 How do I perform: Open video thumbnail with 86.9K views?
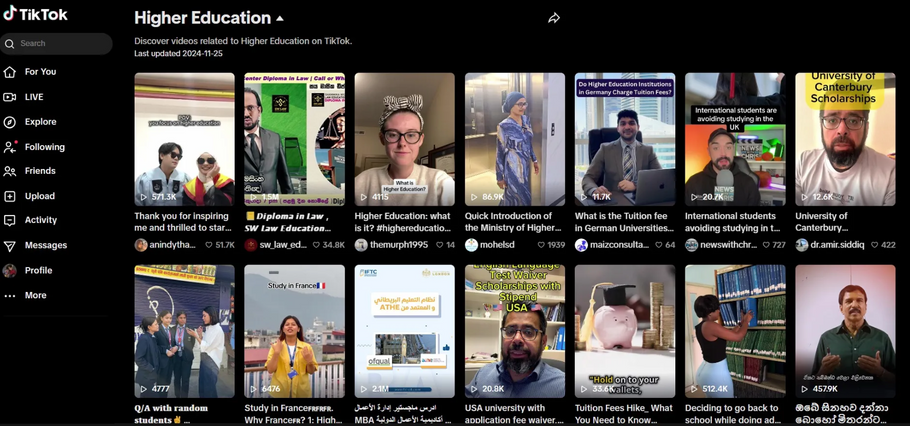point(515,139)
